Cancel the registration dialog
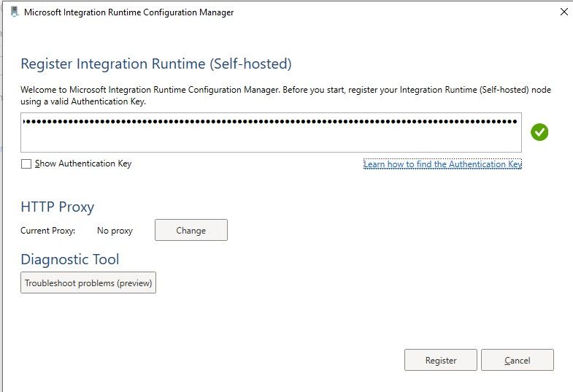This screenshot has height=392, width=573. pyautogui.click(x=517, y=361)
